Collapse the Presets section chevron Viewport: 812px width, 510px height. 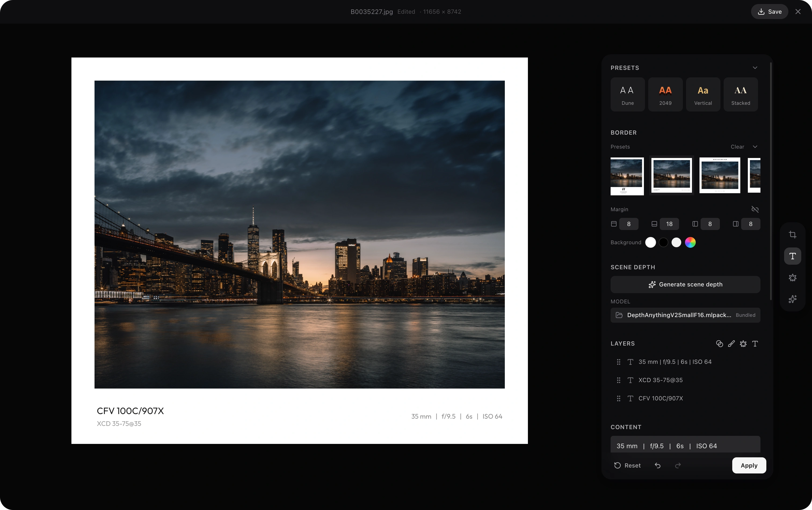point(755,68)
